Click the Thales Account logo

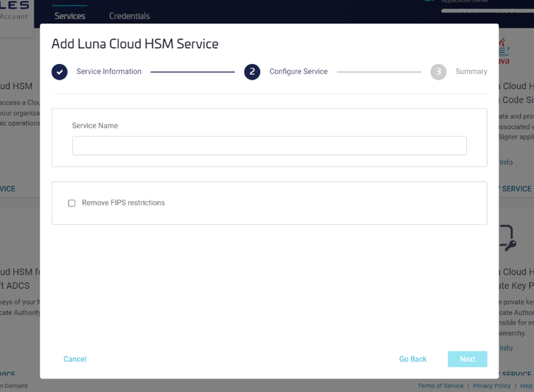coord(14,11)
